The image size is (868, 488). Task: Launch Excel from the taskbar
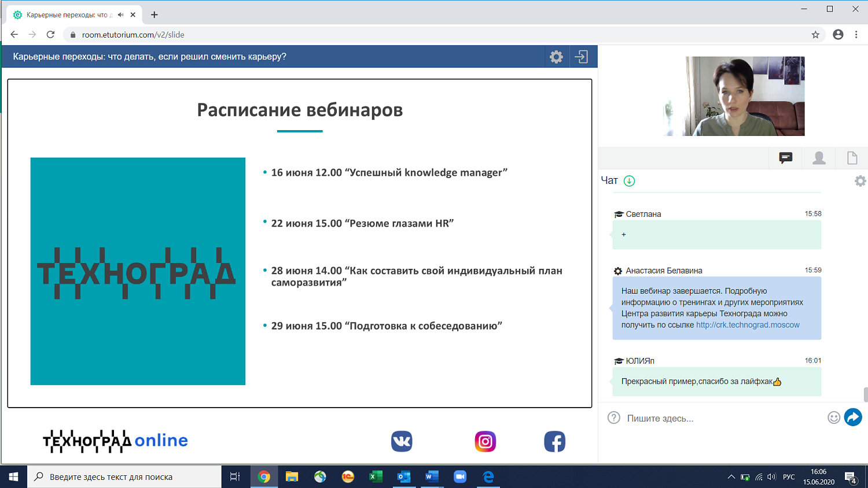(376, 476)
